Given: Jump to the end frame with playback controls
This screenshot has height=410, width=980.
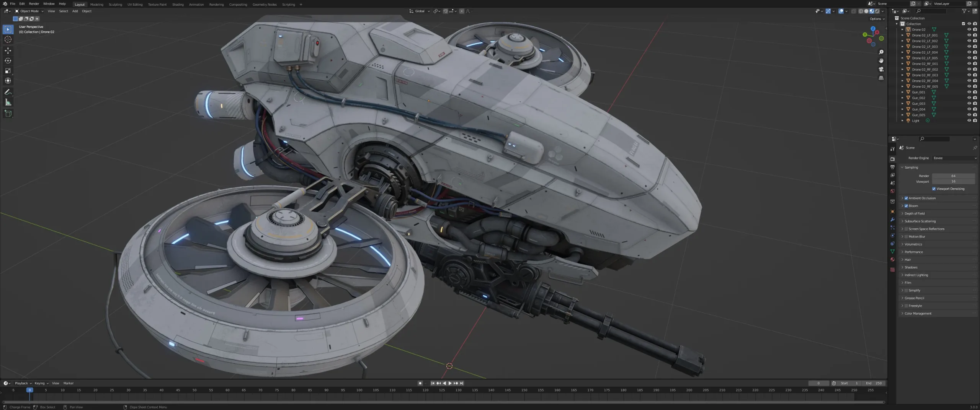Looking at the screenshot, I should coord(461,383).
